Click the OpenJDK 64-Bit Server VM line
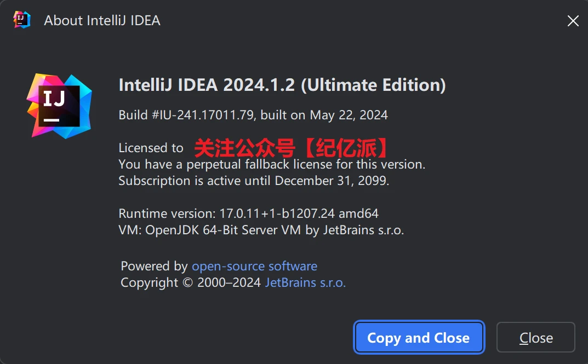The width and height of the screenshot is (588, 364). point(261,230)
